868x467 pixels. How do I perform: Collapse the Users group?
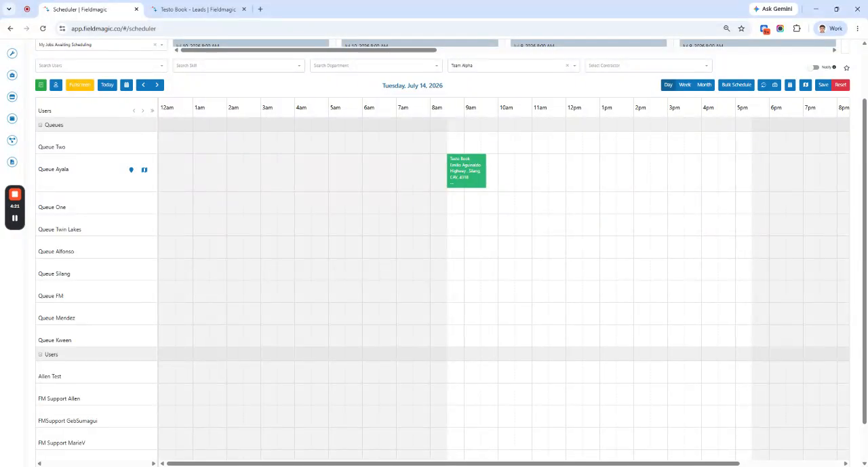pos(40,354)
